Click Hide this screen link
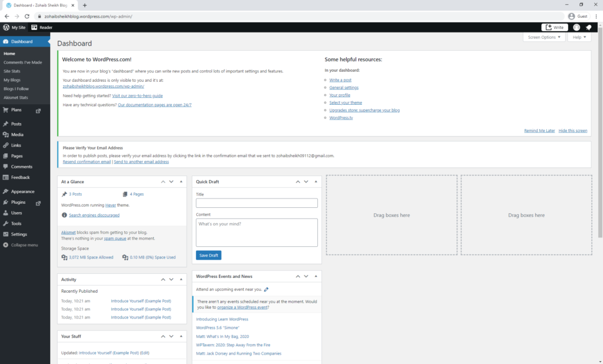The width and height of the screenshot is (603, 364). click(x=572, y=131)
